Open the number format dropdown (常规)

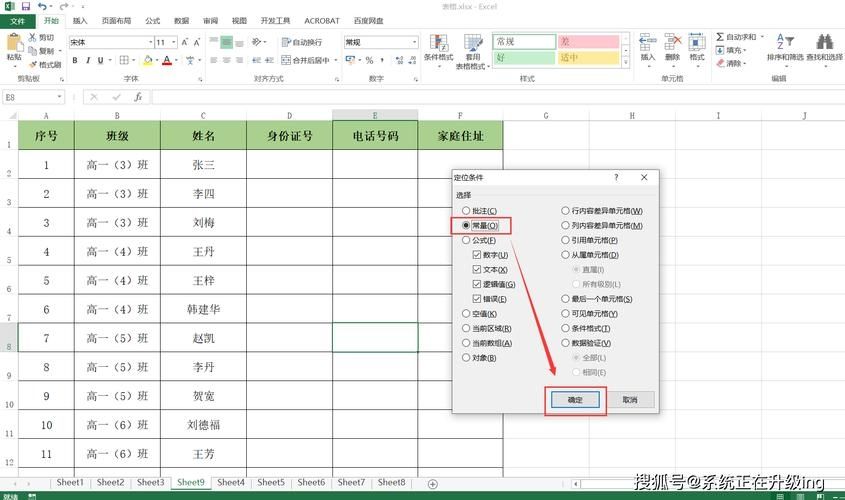[414, 42]
